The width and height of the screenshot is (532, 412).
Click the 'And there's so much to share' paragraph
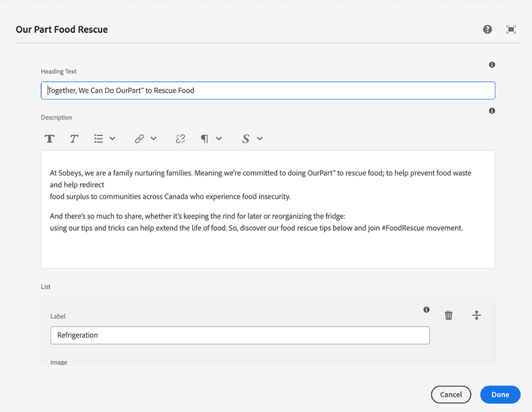(257, 222)
